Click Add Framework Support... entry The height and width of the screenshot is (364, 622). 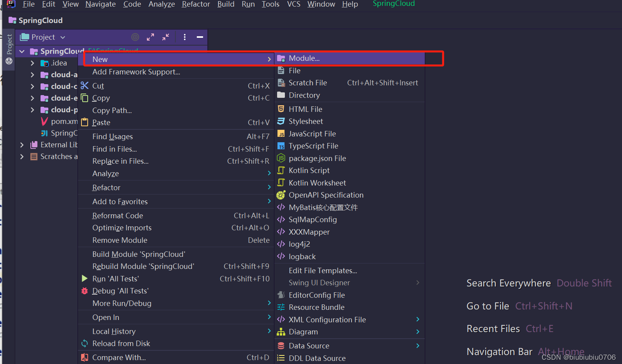pyautogui.click(x=176, y=72)
